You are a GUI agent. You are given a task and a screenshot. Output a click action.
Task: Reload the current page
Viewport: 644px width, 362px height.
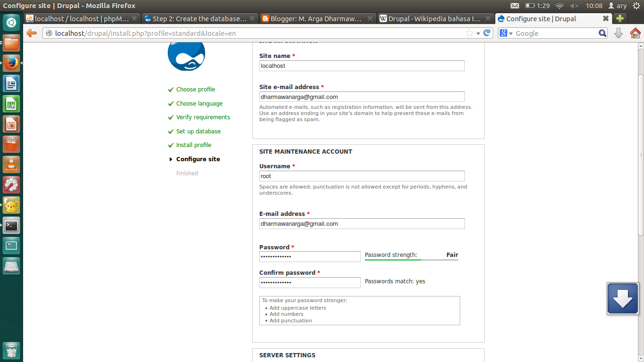(x=487, y=33)
